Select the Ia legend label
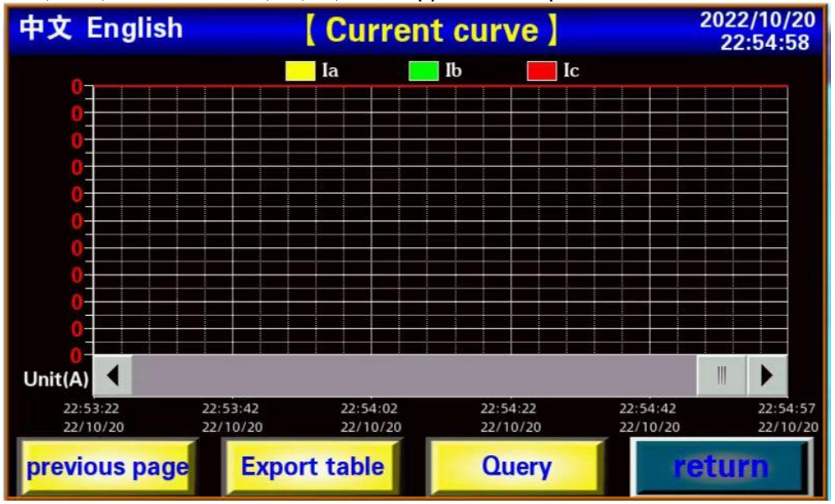This screenshot has height=504, width=835. tap(330, 71)
